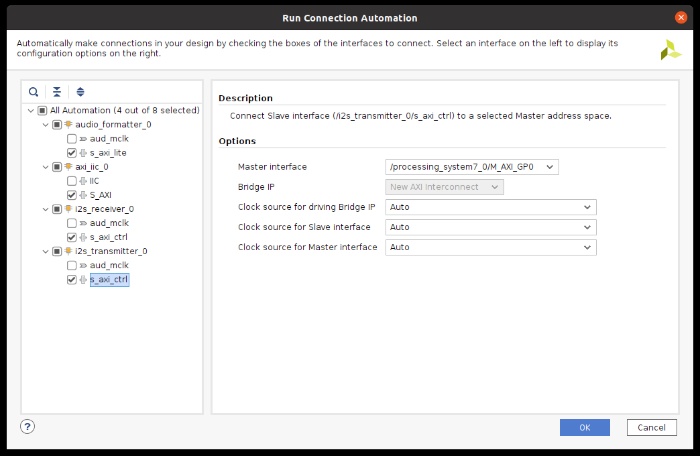Select the S_AXI tree row
The image size is (700, 456).
[x=100, y=195]
